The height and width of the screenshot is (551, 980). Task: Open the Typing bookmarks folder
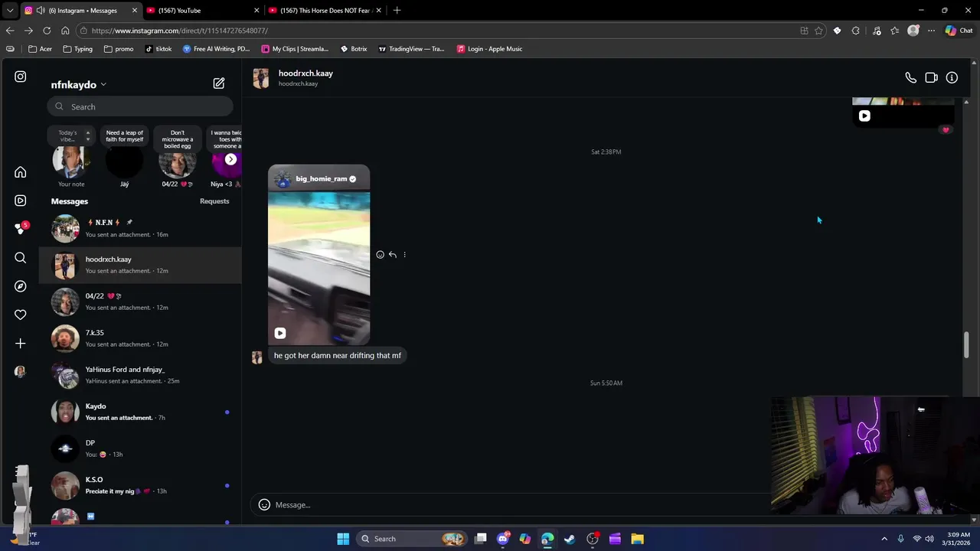pyautogui.click(x=78, y=49)
